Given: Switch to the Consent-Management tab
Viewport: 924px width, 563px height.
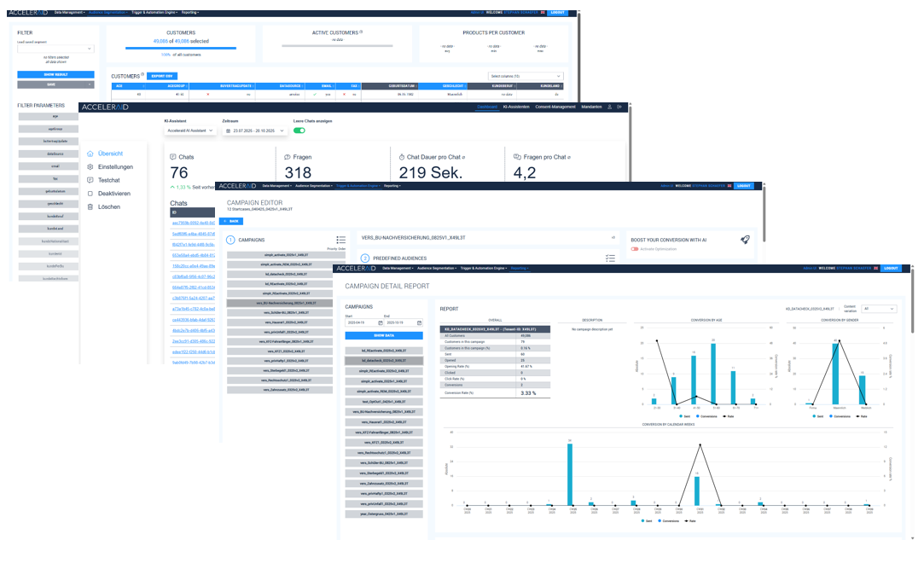Looking at the screenshot, I should click(x=555, y=107).
